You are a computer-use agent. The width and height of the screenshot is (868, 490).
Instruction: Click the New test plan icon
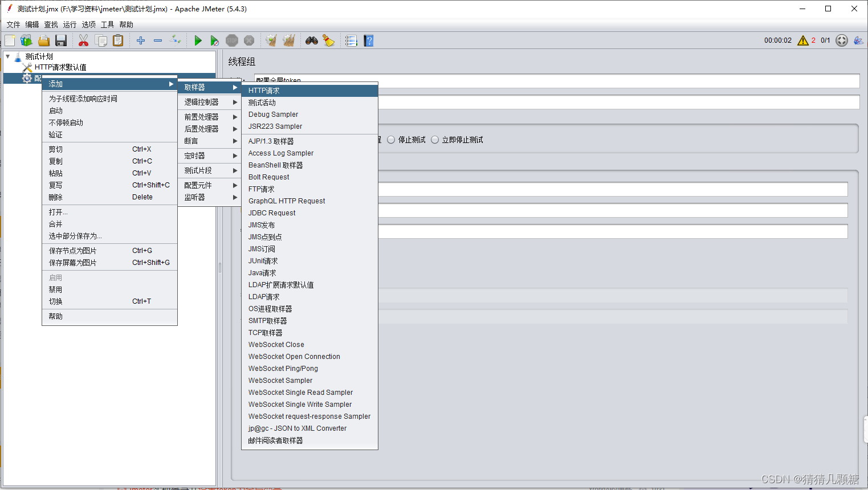[10, 40]
